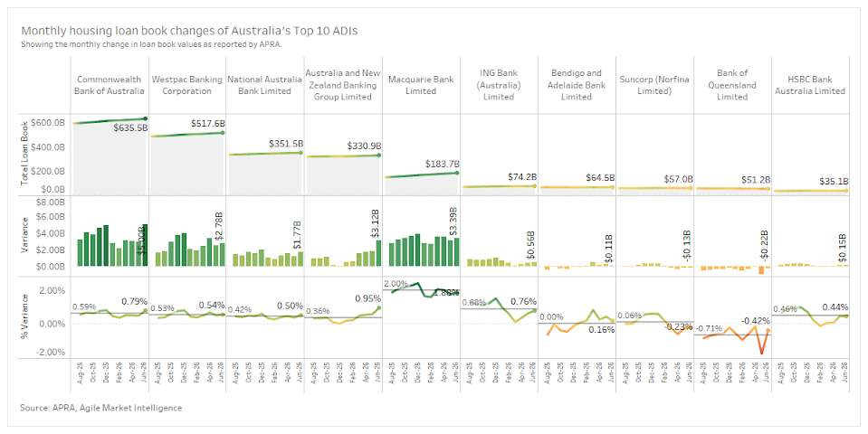Image resolution: width=868 pixels, height=434 pixels.
Task: Click the $0.11B Bendigo variance label
Action: 609,249
